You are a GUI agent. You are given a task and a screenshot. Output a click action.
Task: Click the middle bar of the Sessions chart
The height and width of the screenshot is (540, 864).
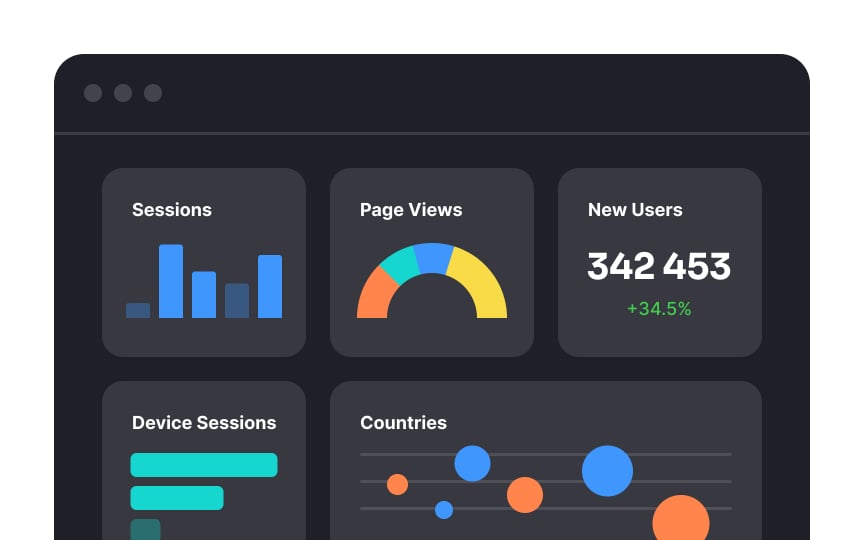tap(204, 294)
